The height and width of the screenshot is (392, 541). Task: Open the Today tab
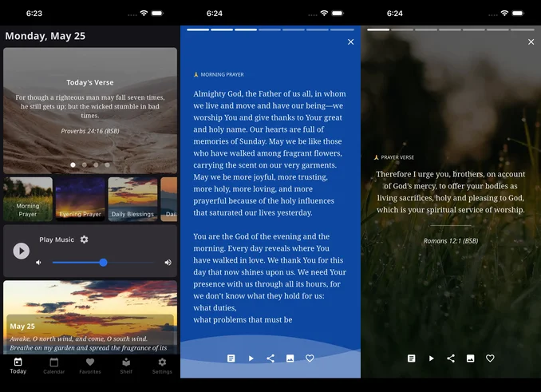[18, 366]
